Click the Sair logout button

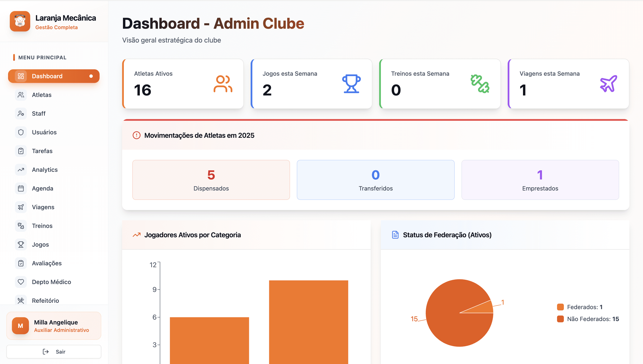(x=54, y=351)
